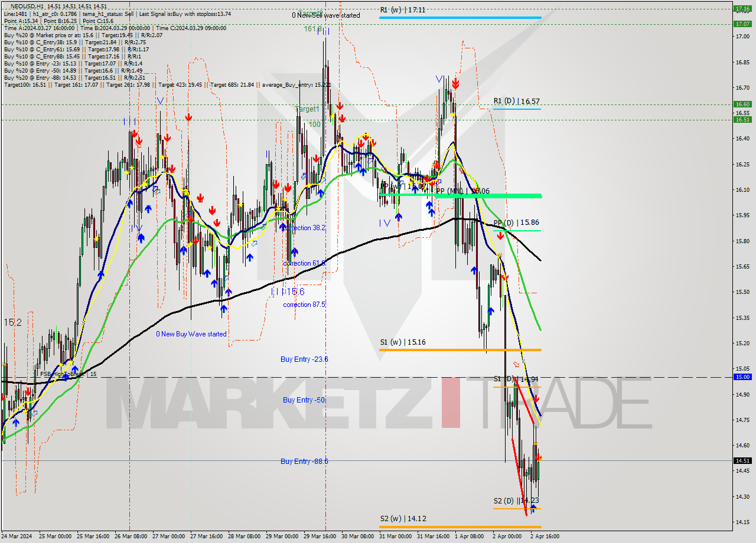This screenshot has width=756, height=543.
Task: Click the Buy Entry -23.6 label
Action: tap(304, 359)
